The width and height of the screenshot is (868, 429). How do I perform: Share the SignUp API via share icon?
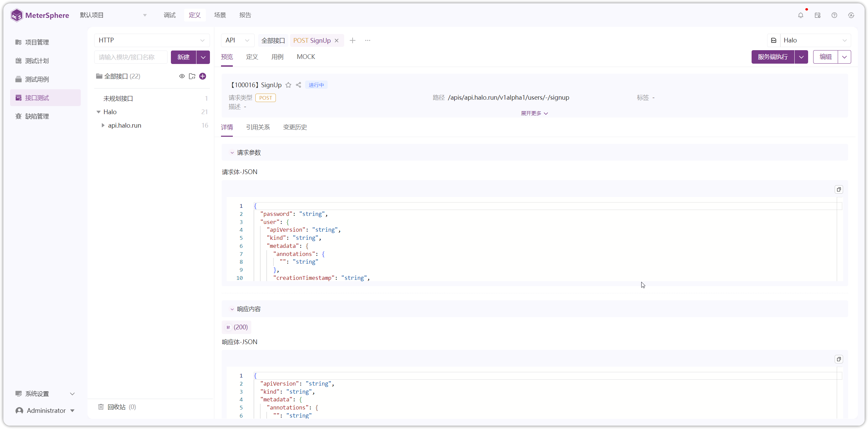click(298, 85)
